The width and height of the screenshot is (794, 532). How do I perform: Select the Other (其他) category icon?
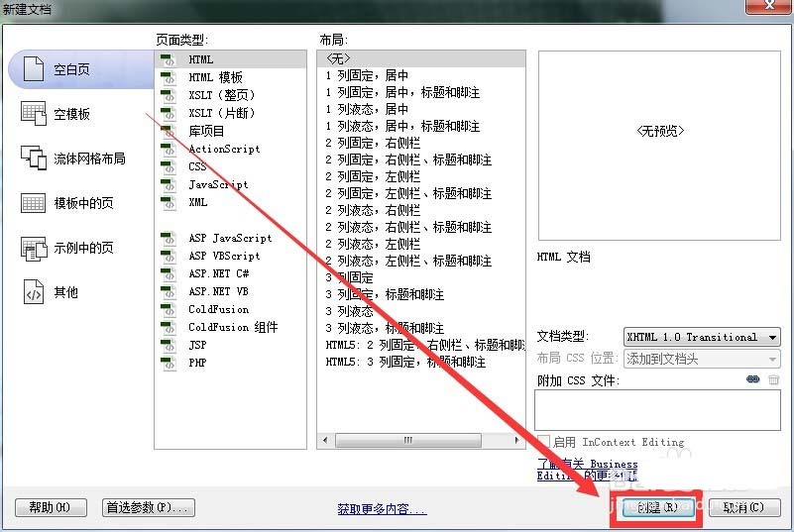click(35, 292)
